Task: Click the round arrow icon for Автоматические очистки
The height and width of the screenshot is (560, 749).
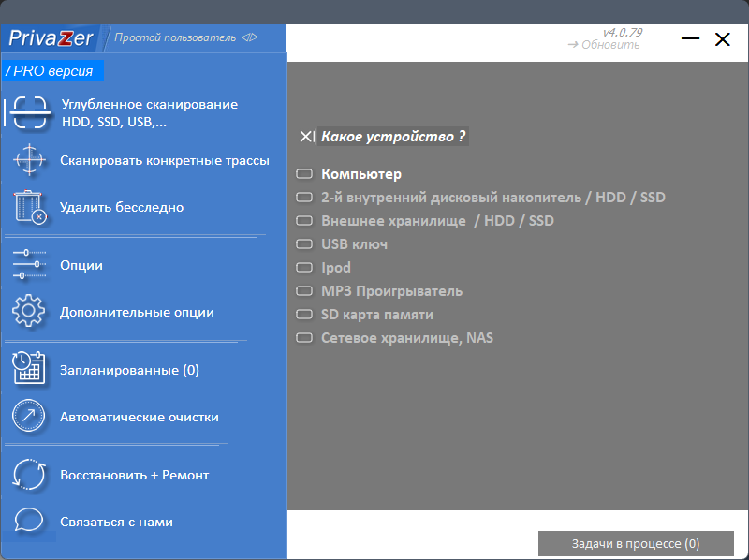Action: (x=29, y=416)
